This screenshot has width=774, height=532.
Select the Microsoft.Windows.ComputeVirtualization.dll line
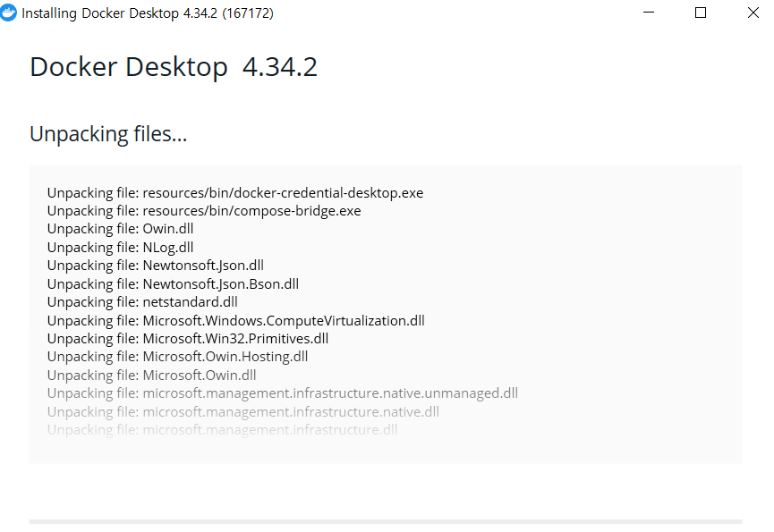[236, 321]
